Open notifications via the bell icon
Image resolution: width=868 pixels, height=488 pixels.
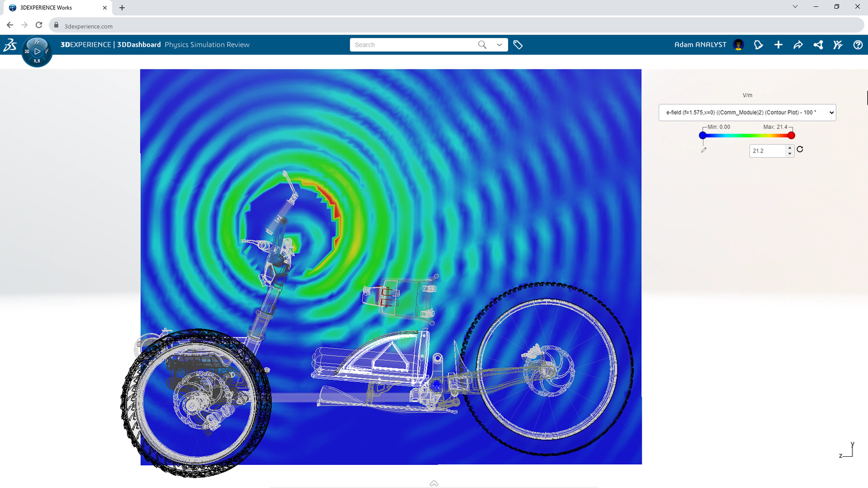758,45
